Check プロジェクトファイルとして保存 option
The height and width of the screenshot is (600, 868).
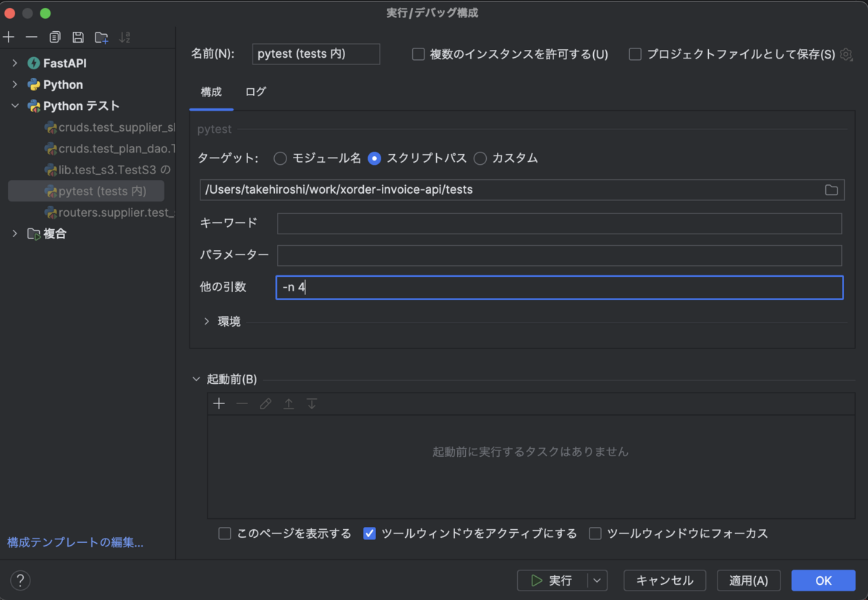(635, 54)
